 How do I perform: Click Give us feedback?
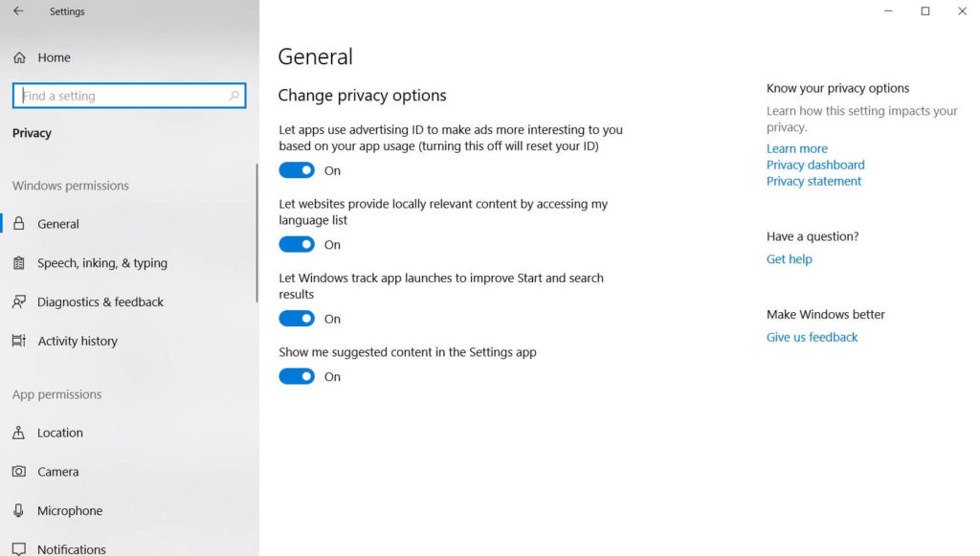pyautogui.click(x=812, y=337)
